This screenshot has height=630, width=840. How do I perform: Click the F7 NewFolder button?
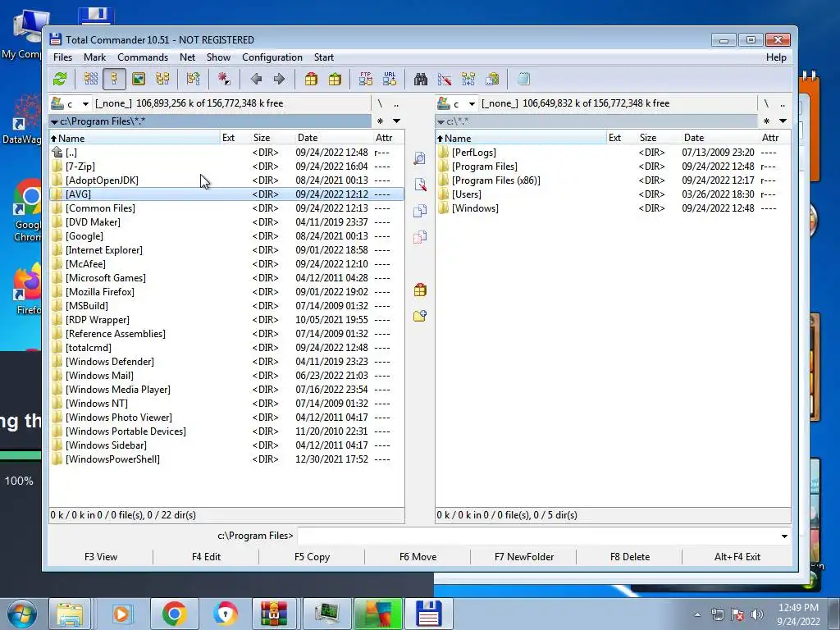[x=524, y=557]
